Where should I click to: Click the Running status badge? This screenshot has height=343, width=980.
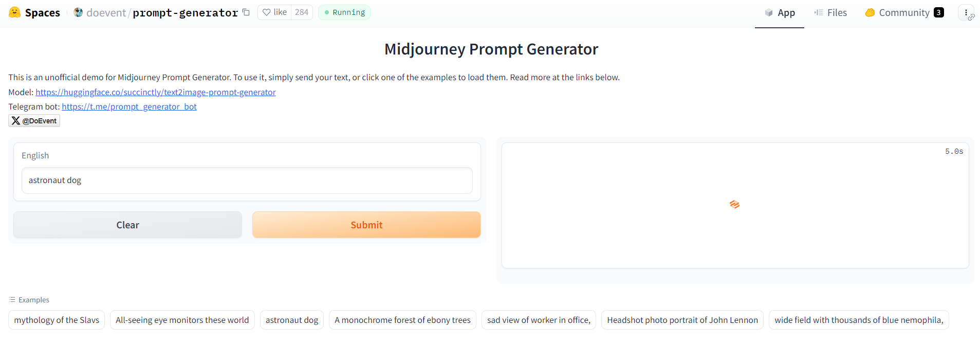[x=344, y=12]
